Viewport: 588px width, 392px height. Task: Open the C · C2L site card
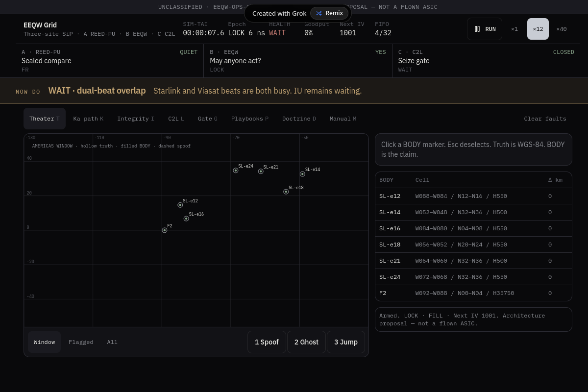[x=486, y=61]
